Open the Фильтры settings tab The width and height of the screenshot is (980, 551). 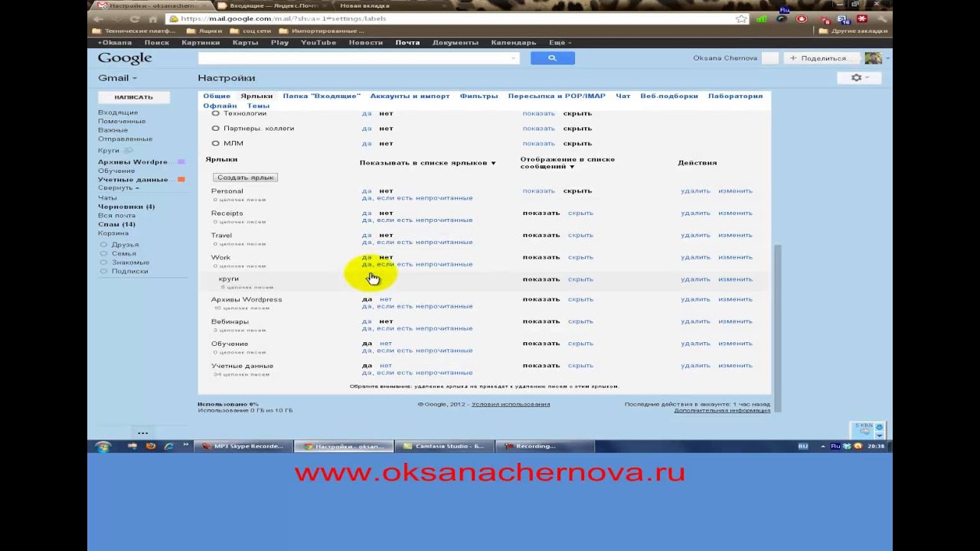[x=479, y=96]
